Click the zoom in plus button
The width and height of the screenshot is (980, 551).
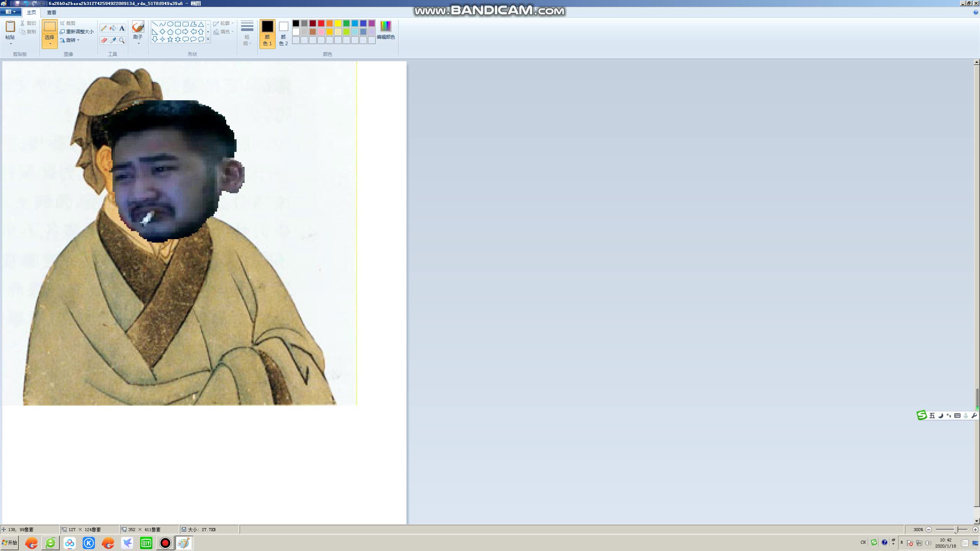[975, 530]
